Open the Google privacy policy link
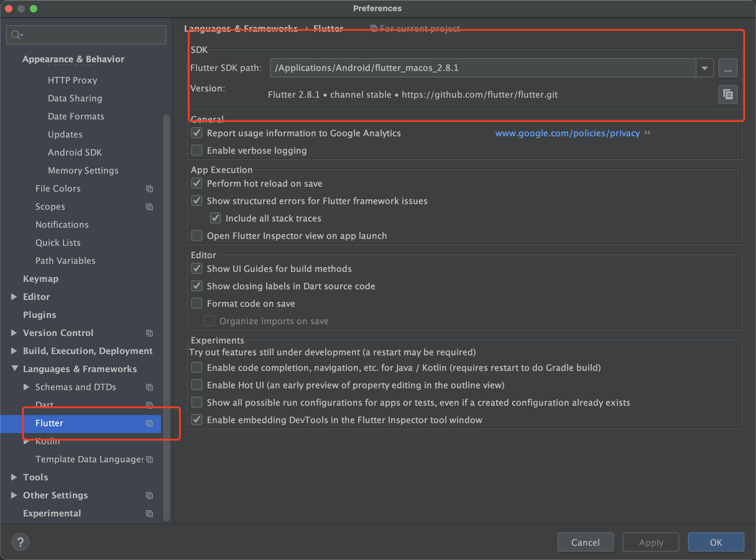Viewport: 756px width, 560px height. click(567, 133)
